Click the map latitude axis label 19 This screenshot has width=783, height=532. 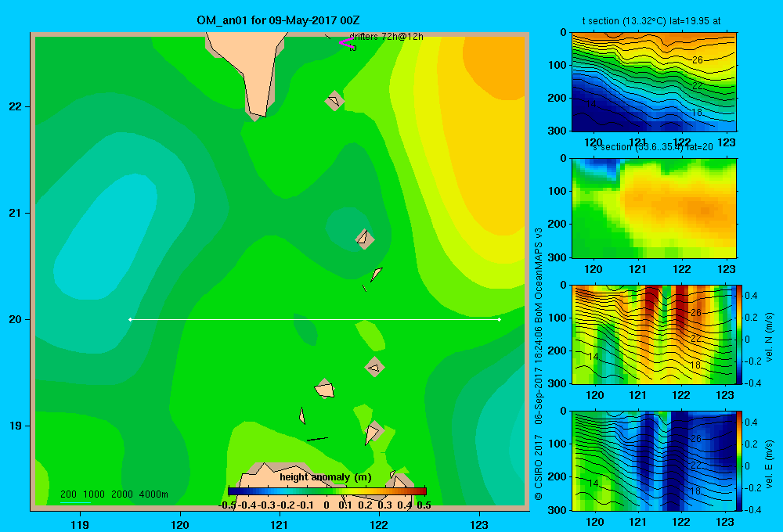tap(16, 426)
